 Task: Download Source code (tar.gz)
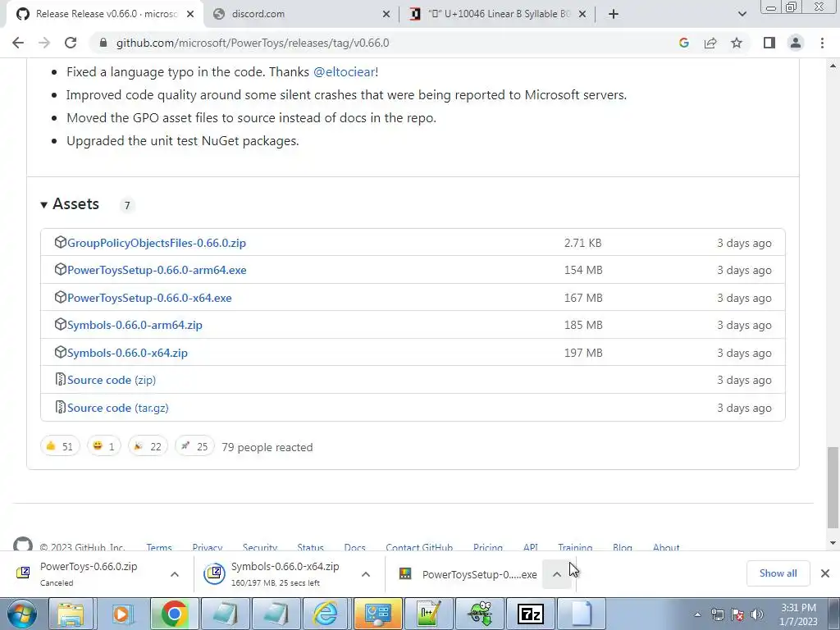coord(118,408)
